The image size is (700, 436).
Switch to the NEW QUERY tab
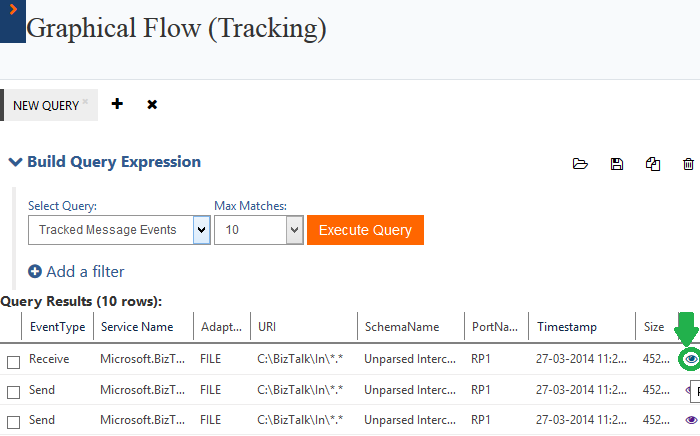click(x=45, y=105)
